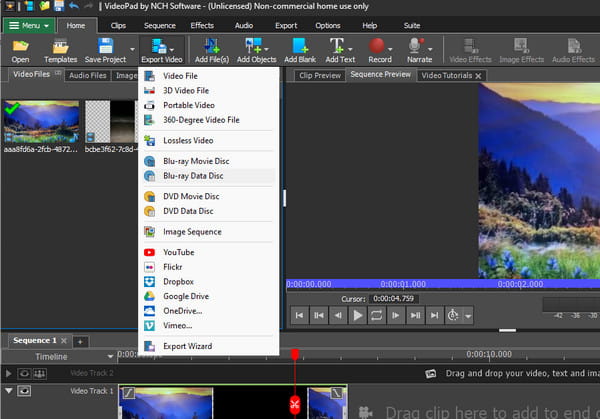Expand the Add Text dropdown arrow
The height and width of the screenshot is (419, 600).
(x=350, y=49)
